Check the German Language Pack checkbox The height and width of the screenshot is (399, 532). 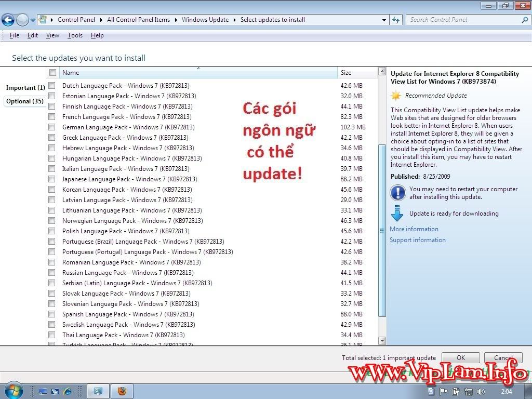52,127
